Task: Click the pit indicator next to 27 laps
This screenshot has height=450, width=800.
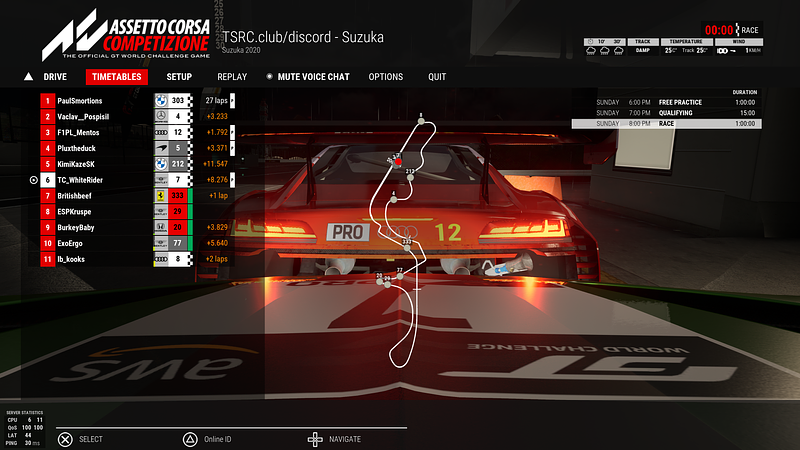Action: 232,101
